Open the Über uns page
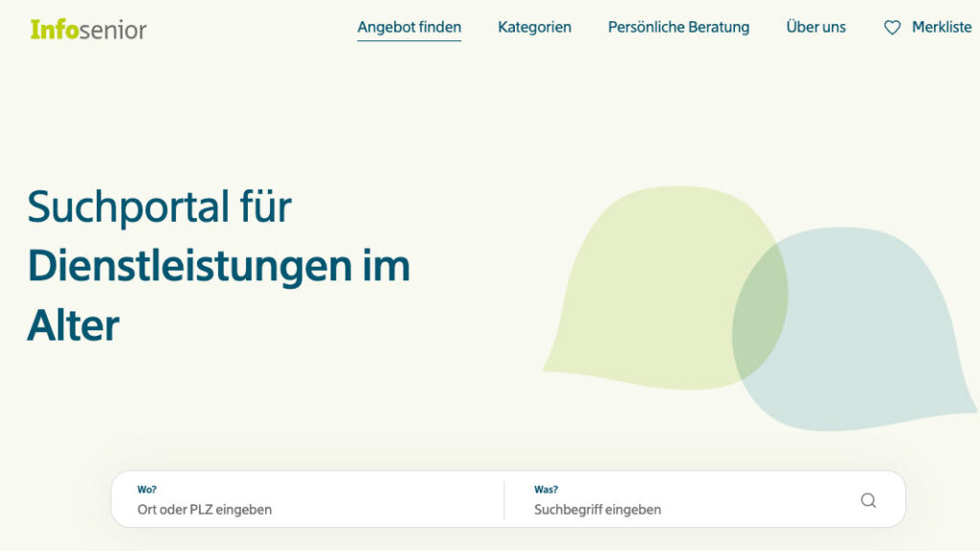 click(815, 28)
